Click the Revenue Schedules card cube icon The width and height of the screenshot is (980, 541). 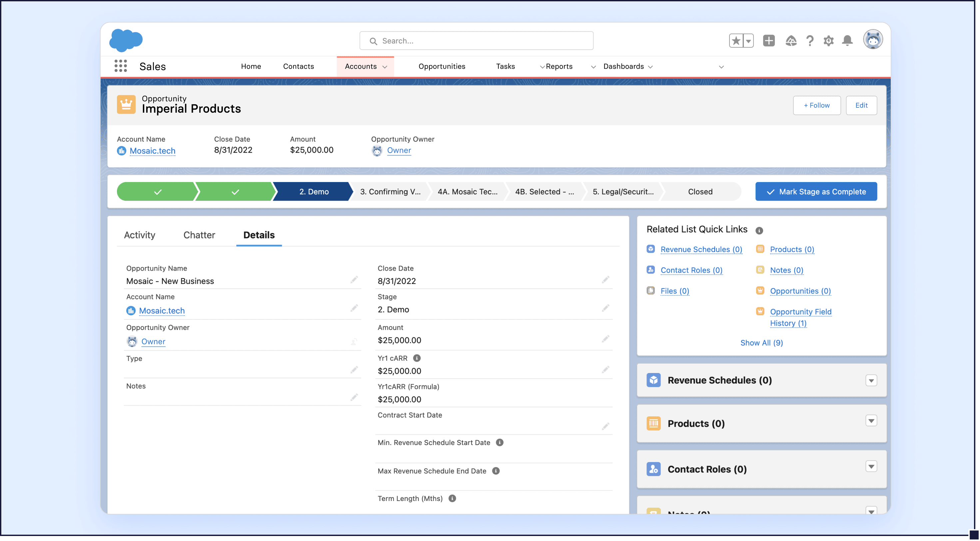653,380
